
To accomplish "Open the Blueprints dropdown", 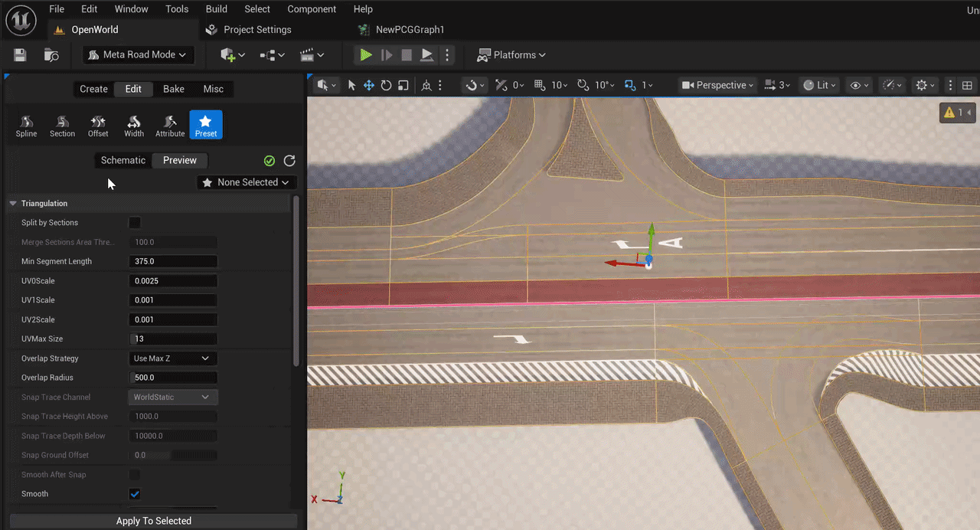I will pos(273,55).
